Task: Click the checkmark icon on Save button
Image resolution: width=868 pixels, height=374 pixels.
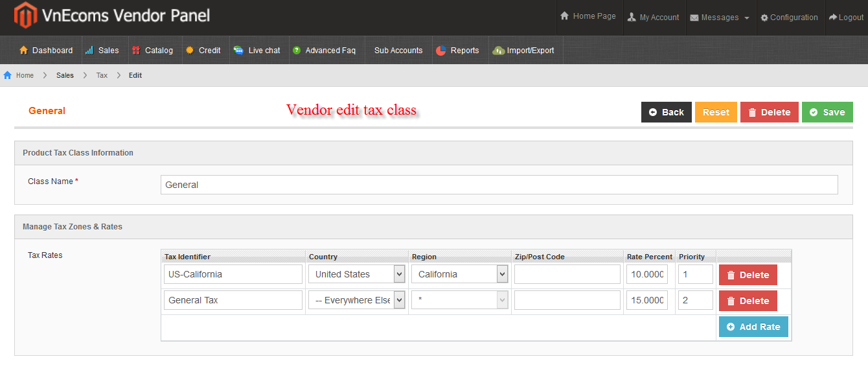Action: (814, 112)
